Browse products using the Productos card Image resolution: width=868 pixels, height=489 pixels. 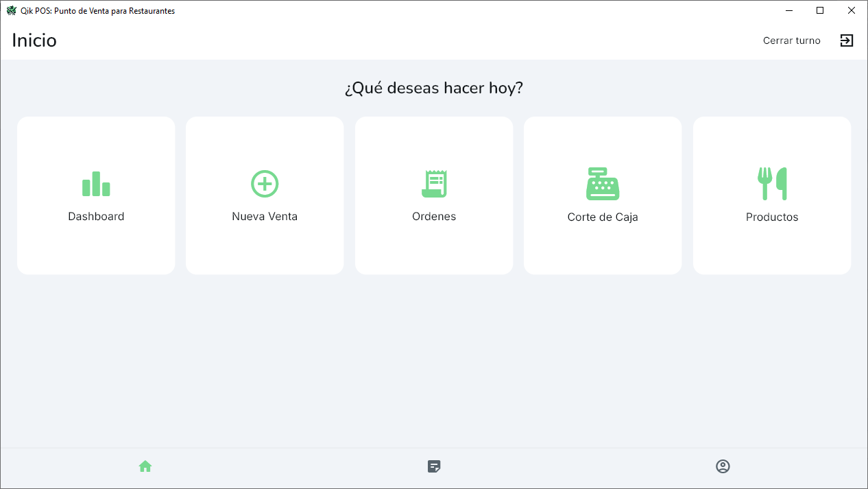(772, 195)
